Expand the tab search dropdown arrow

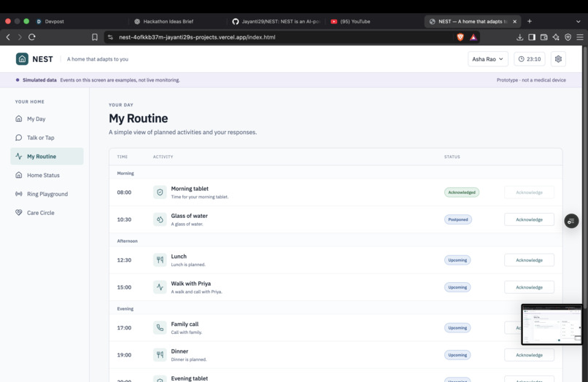(x=578, y=21)
